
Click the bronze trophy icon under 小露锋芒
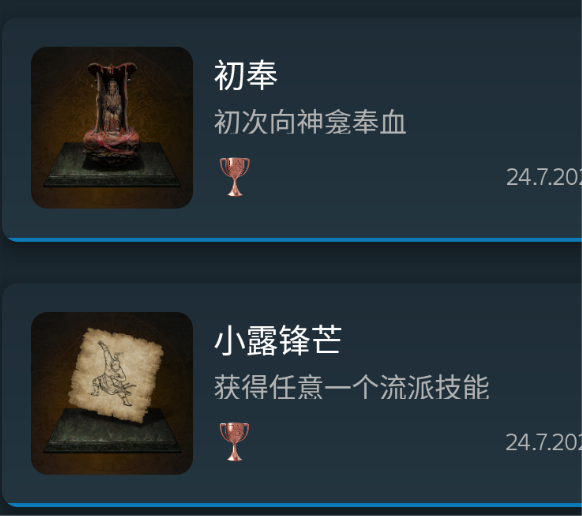(x=235, y=441)
